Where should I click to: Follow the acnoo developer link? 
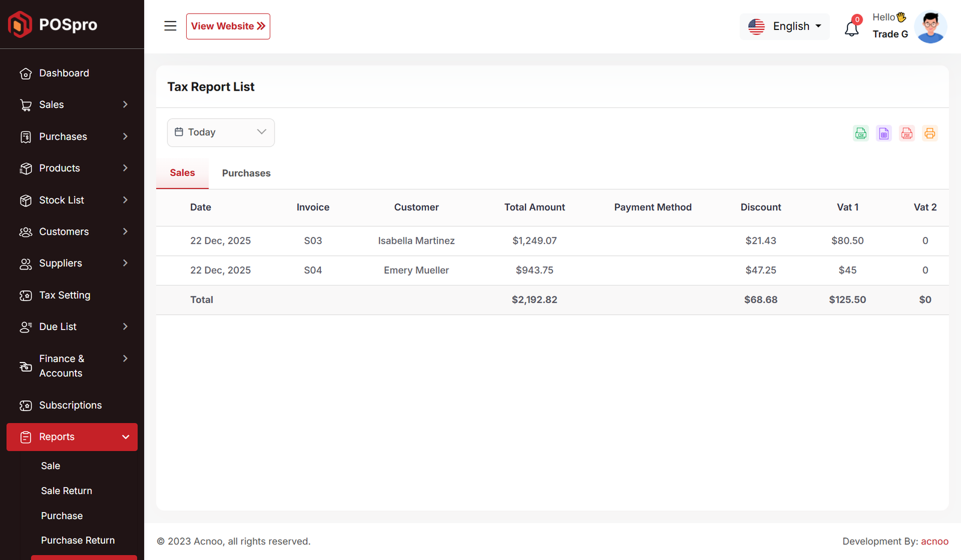tap(935, 541)
